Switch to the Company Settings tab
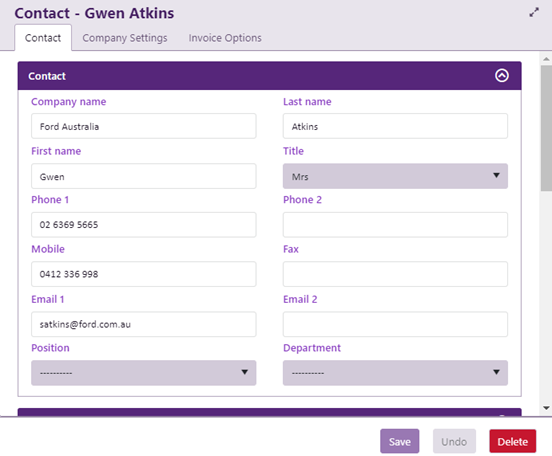The width and height of the screenshot is (552, 456). (125, 38)
